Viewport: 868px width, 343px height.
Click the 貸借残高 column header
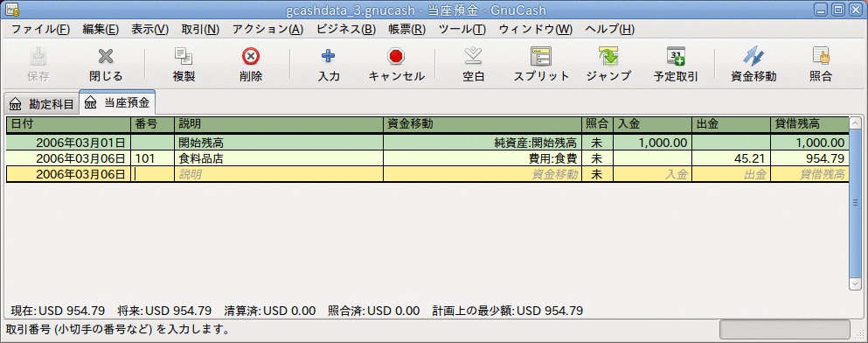(810, 124)
